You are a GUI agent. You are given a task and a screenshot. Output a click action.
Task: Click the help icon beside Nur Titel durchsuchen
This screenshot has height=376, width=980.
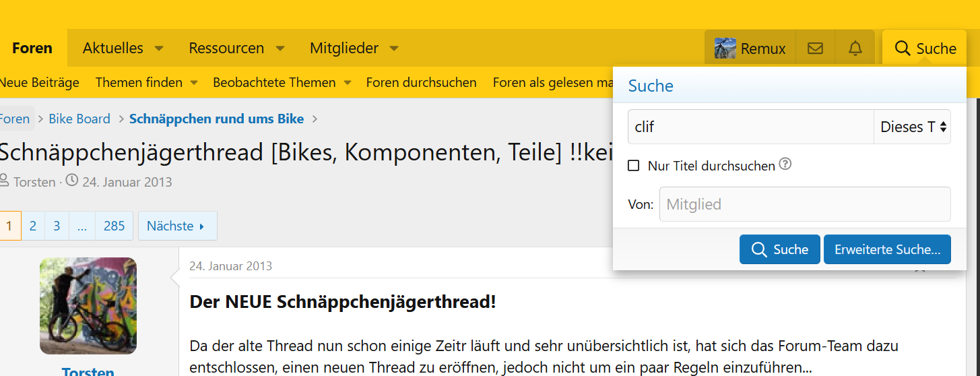[x=785, y=164]
